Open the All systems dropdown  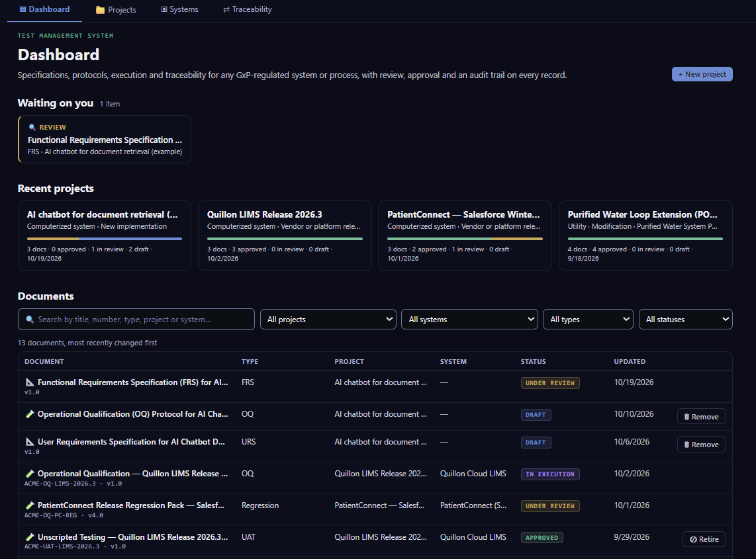[469, 320]
